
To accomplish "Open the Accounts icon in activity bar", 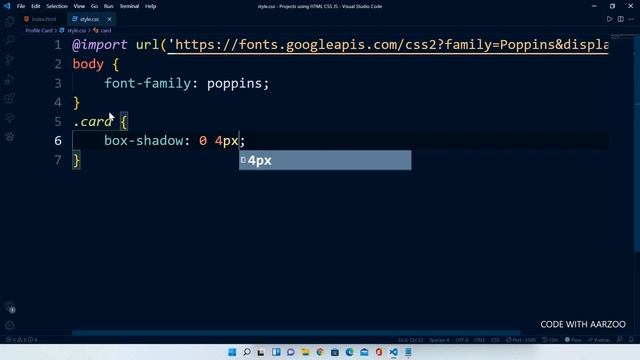I will pyautogui.click(x=9, y=307).
